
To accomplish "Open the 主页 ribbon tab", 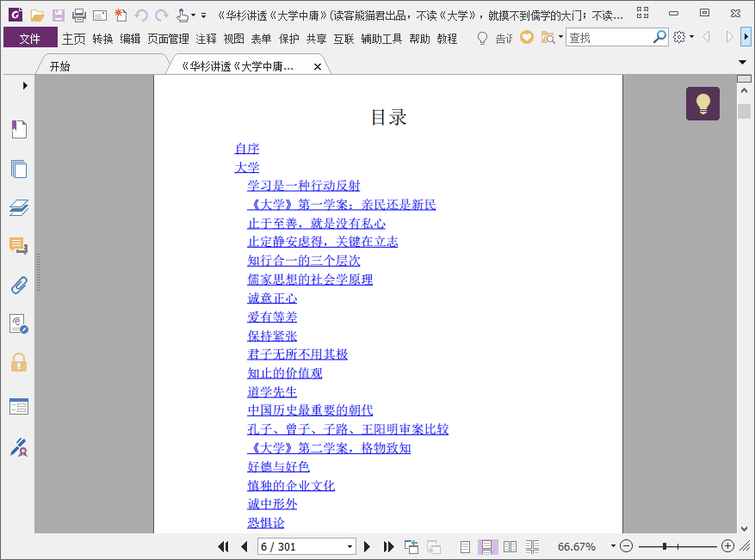I will [x=74, y=39].
